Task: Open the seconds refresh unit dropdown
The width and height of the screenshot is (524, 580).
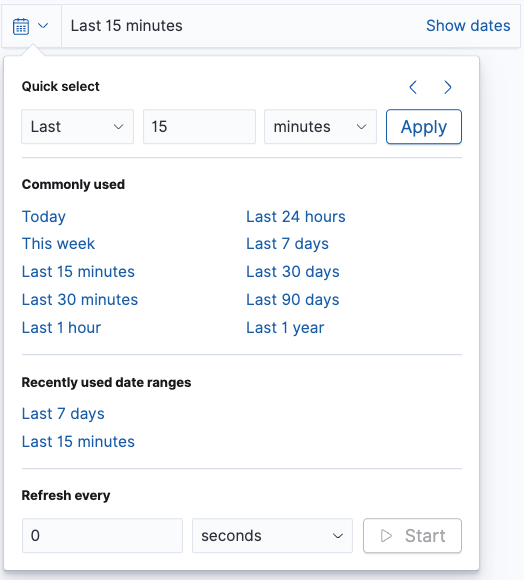Action: 272,536
